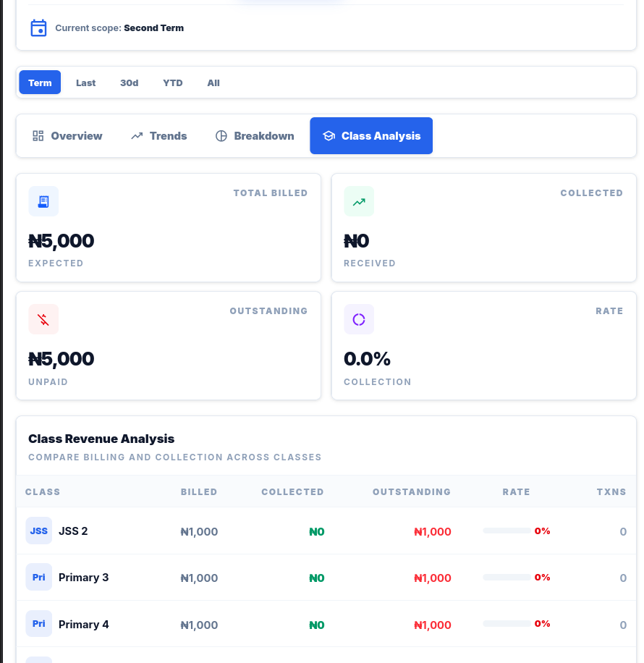Click the ₦5,000 Outstanding unpaid value

[x=62, y=359]
